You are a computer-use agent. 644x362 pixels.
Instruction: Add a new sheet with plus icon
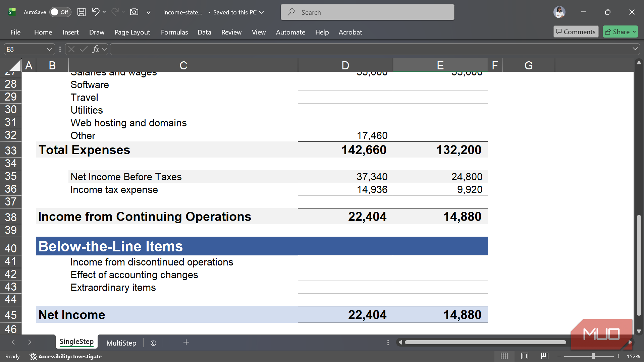coord(186,342)
